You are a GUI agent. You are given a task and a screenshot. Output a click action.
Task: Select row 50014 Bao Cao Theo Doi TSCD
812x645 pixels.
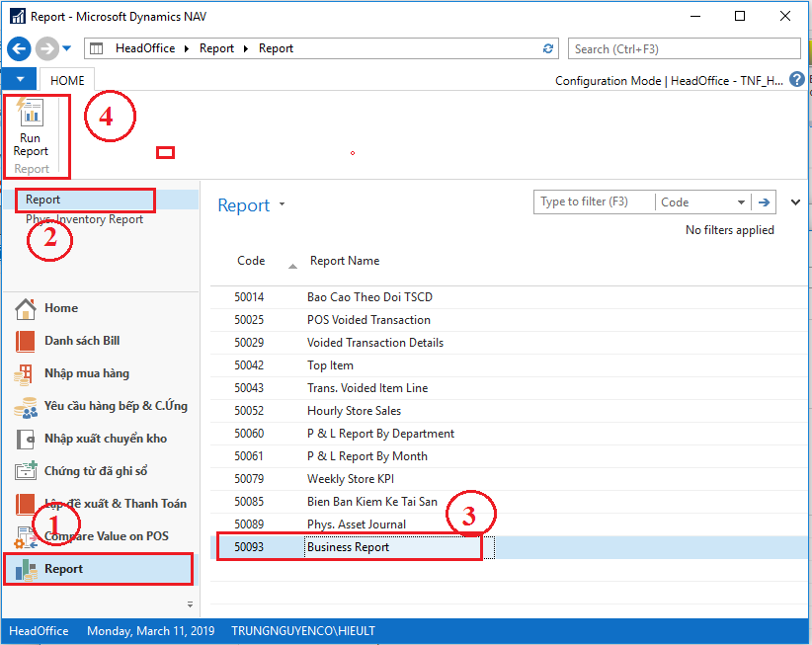[509, 297]
